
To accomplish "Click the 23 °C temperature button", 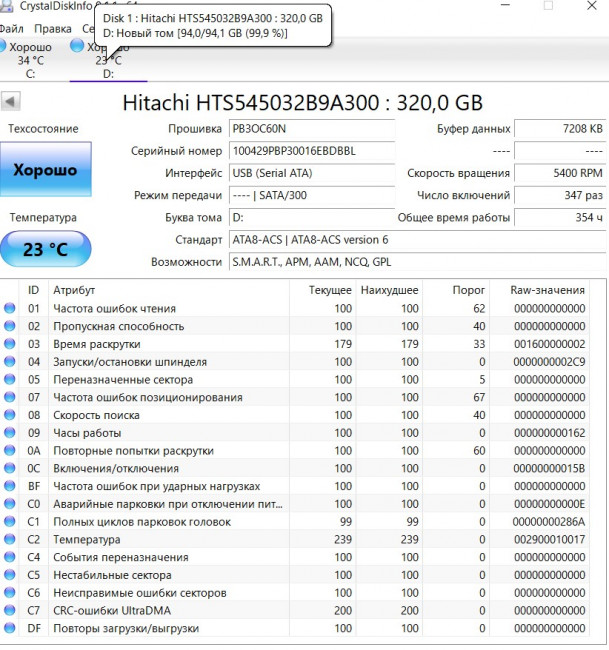I will click(x=46, y=249).
